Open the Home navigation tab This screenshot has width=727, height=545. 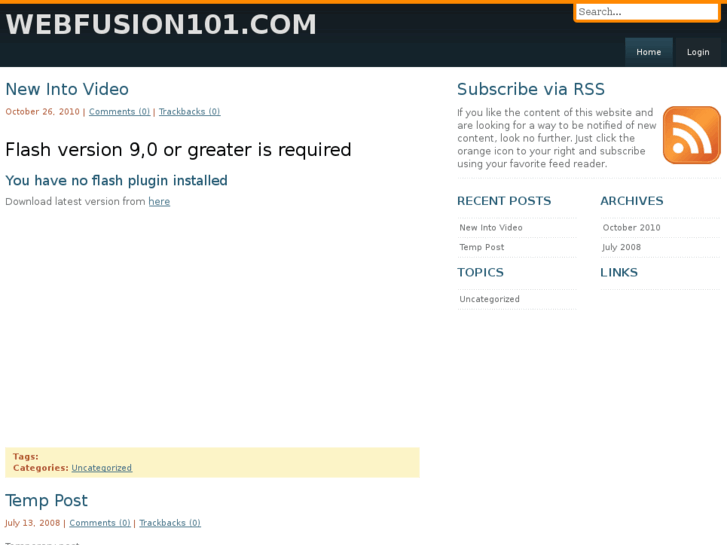(x=649, y=52)
